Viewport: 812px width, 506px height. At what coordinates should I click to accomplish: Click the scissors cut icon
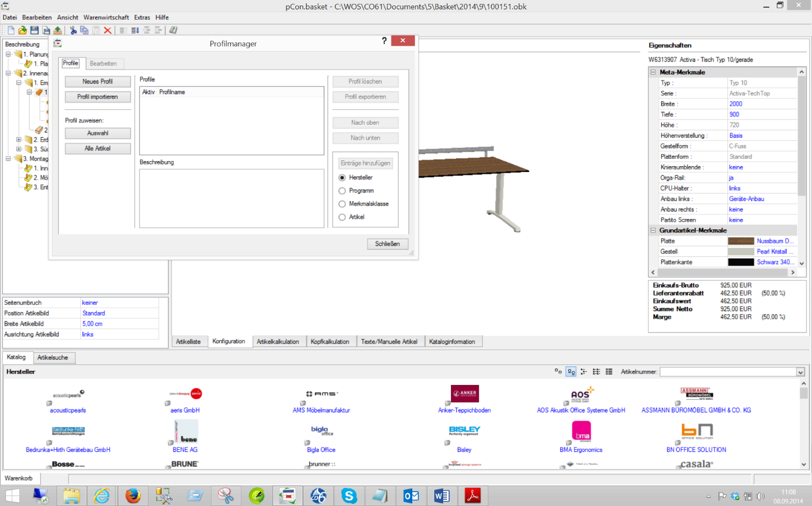(x=73, y=30)
